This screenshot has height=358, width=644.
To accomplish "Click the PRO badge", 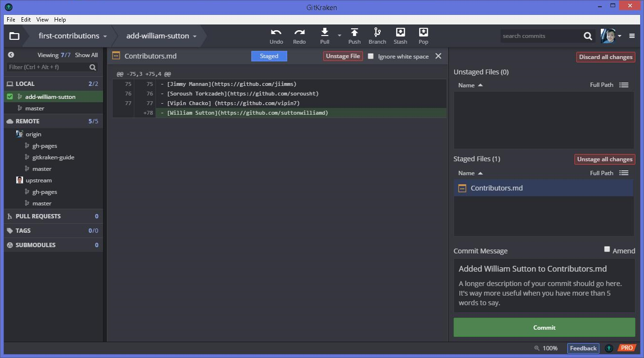I will tap(626, 348).
